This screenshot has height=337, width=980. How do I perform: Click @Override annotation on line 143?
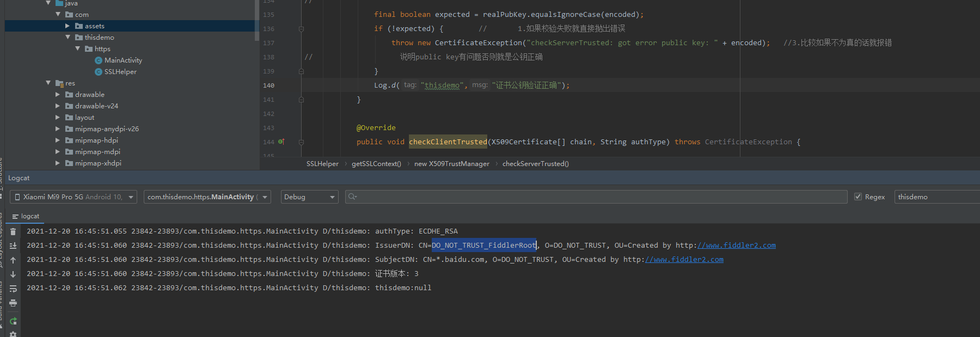click(x=376, y=128)
